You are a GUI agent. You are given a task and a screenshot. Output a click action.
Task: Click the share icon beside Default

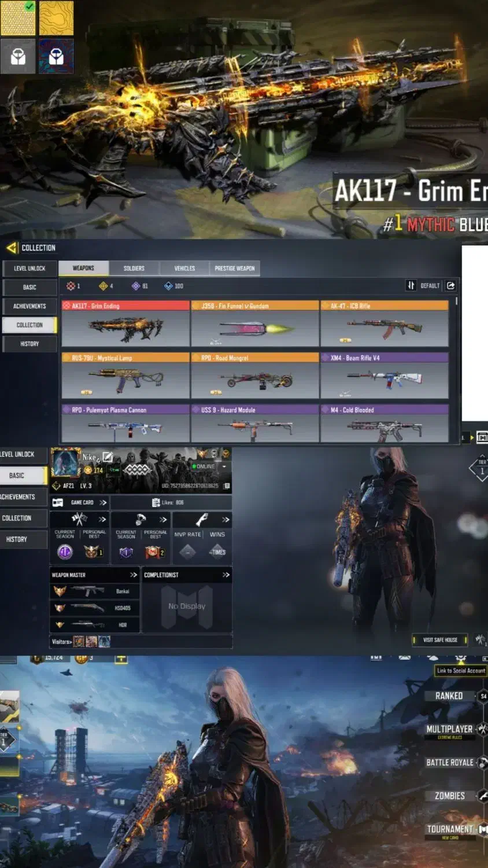pyautogui.click(x=451, y=285)
